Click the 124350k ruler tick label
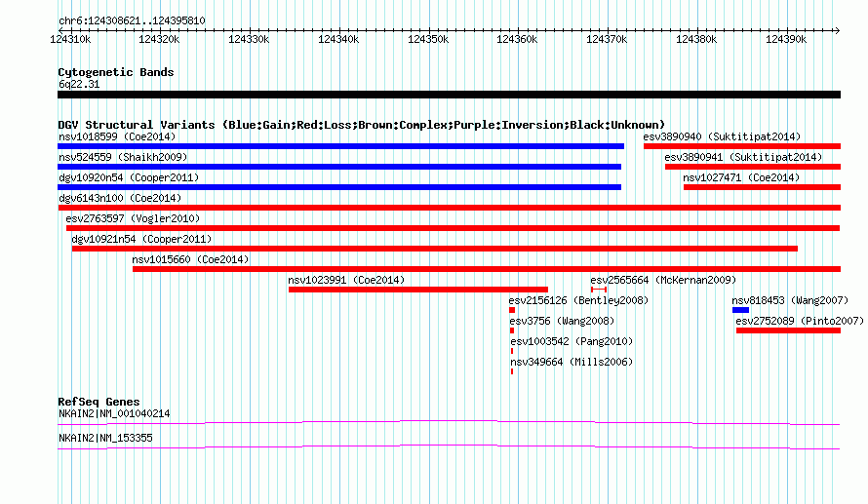The width and height of the screenshot is (868, 504). point(428,39)
